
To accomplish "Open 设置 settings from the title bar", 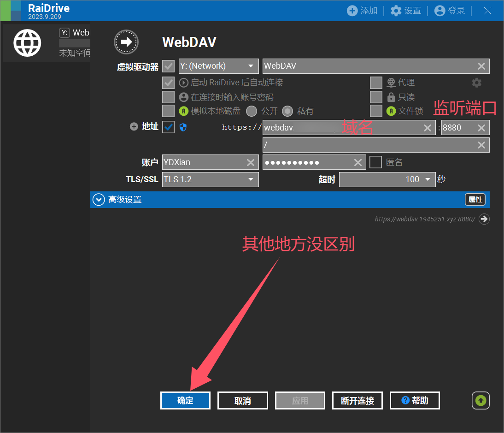I will tap(406, 11).
